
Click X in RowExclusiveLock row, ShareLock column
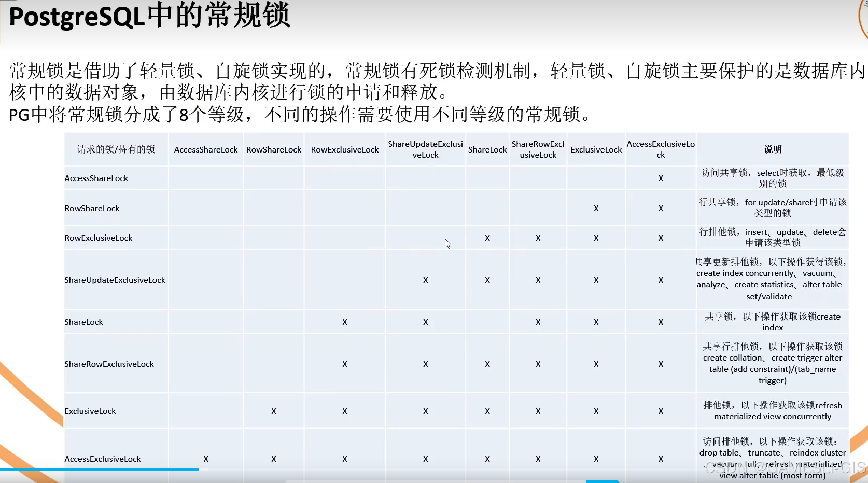click(x=487, y=238)
